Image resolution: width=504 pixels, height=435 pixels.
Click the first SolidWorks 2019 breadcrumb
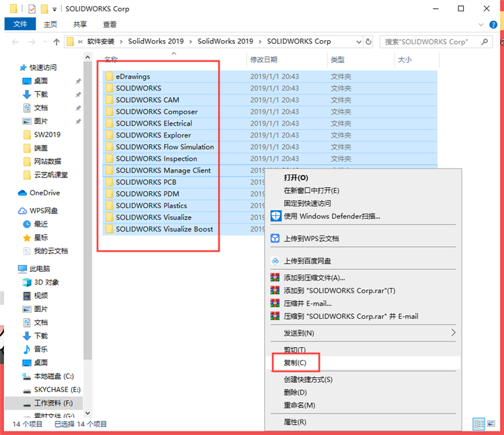(x=156, y=42)
